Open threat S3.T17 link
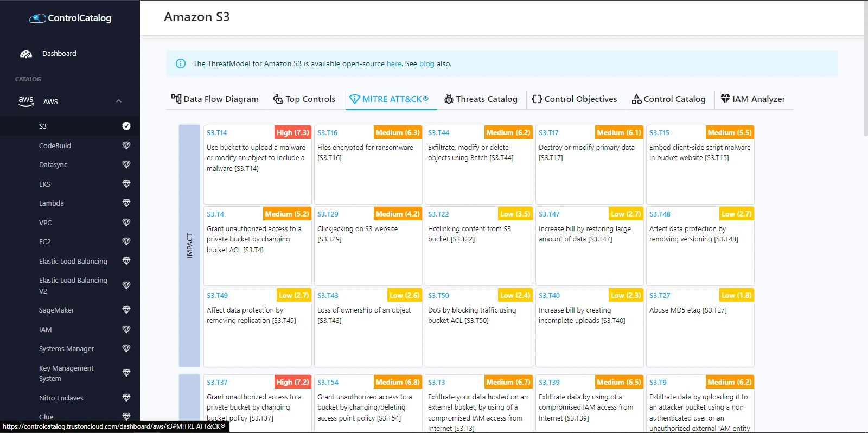868x433 pixels. (548, 132)
